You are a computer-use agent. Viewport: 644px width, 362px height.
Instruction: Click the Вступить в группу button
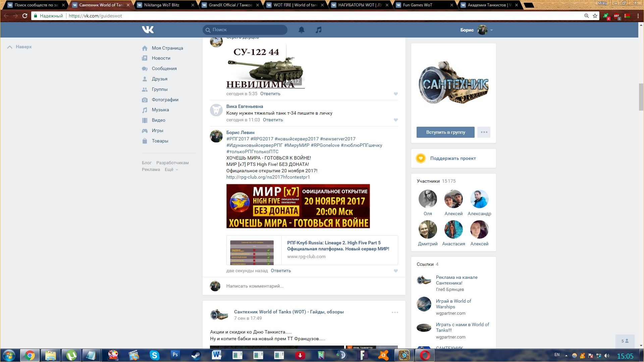pyautogui.click(x=445, y=132)
